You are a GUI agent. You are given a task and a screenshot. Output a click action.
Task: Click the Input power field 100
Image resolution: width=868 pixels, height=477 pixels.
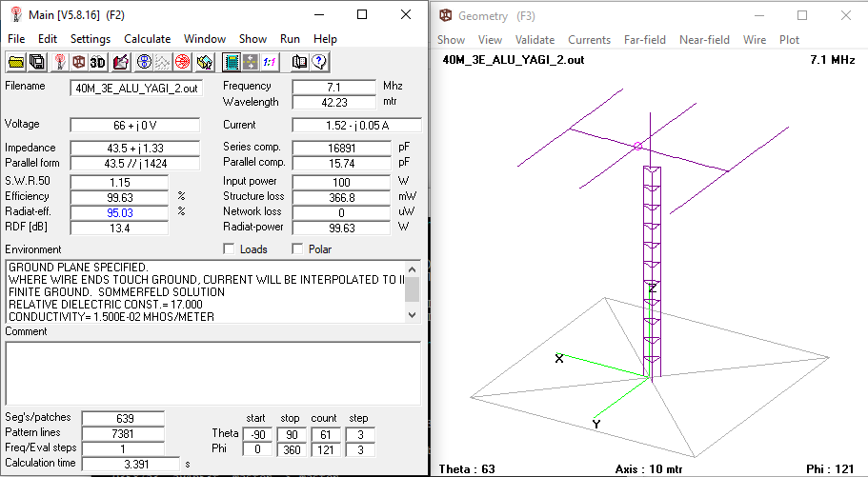click(x=341, y=183)
